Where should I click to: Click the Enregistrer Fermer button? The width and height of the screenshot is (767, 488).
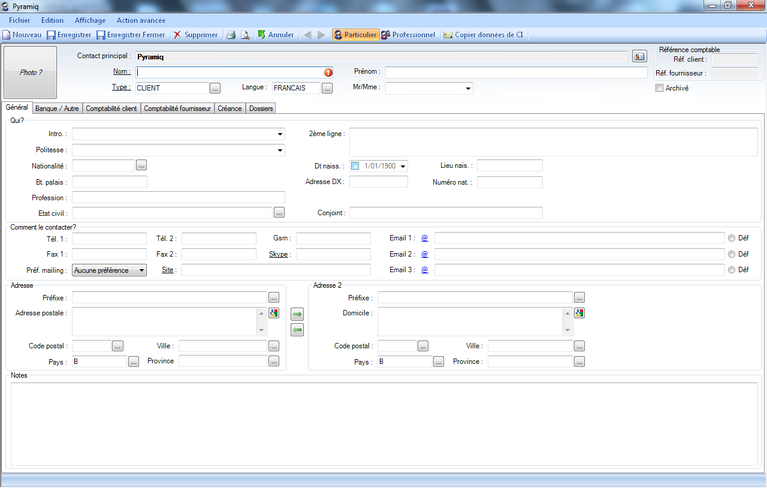click(x=132, y=34)
